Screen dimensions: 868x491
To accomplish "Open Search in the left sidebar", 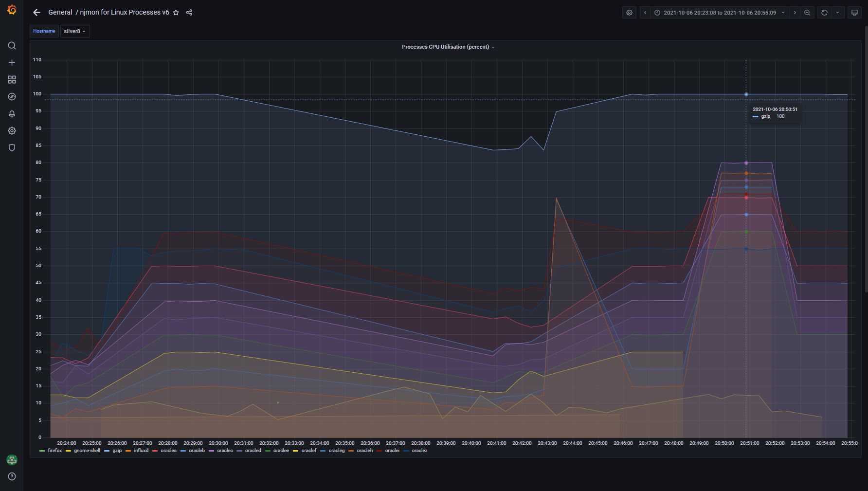I will [12, 46].
